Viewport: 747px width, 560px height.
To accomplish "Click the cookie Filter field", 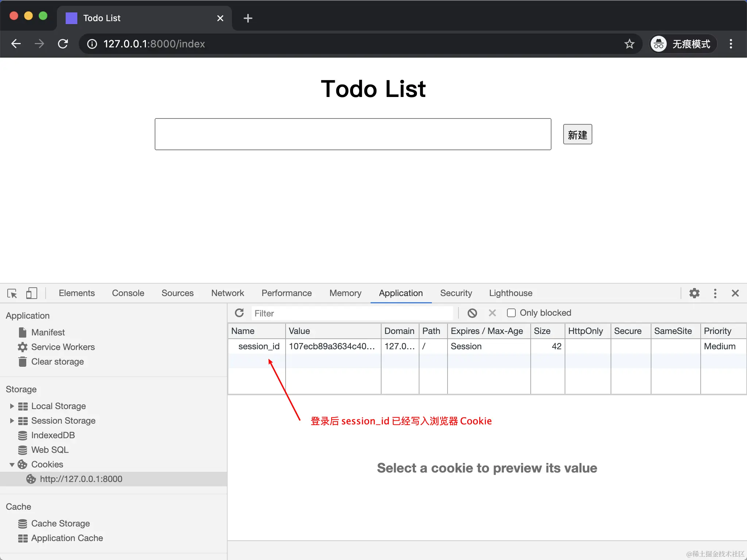I will coord(352,313).
